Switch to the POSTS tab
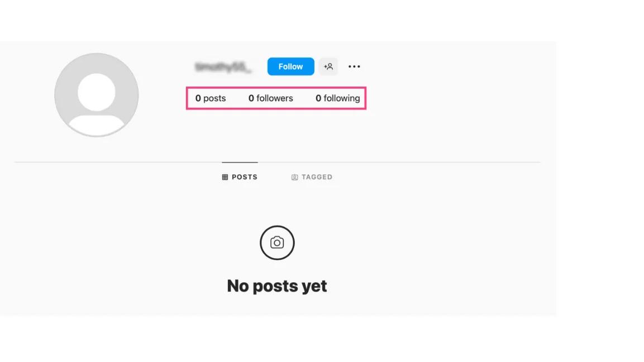 [x=240, y=177]
